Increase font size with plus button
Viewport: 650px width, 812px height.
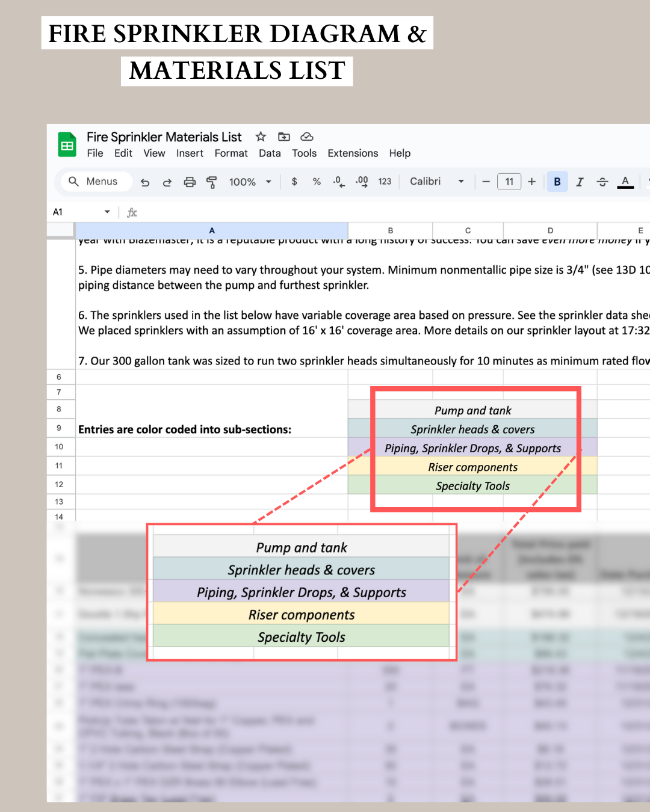click(x=532, y=182)
